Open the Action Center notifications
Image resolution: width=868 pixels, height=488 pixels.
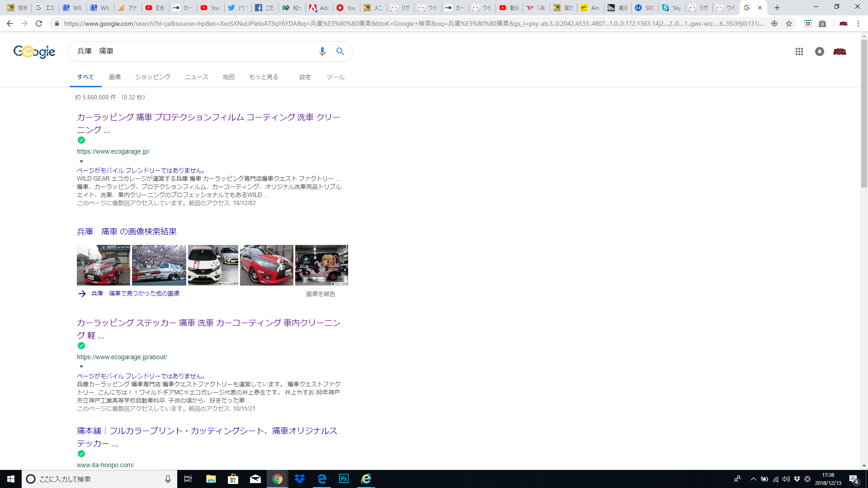(x=854, y=479)
